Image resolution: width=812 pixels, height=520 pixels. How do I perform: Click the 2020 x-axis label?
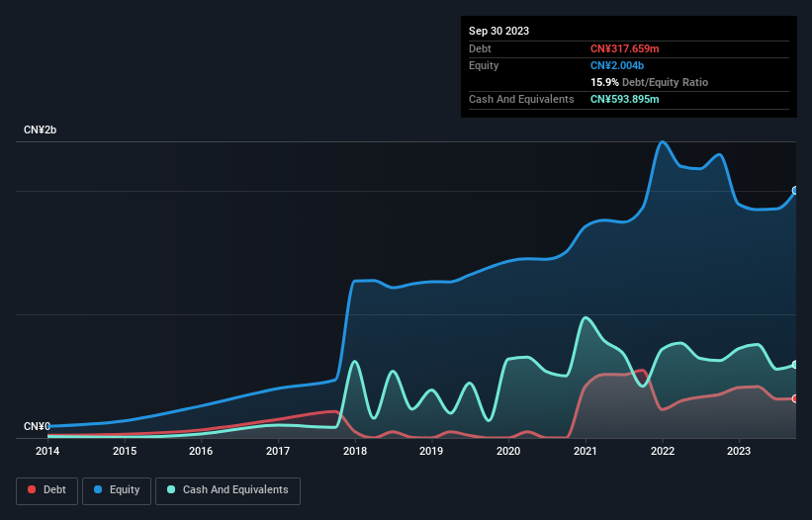point(508,451)
